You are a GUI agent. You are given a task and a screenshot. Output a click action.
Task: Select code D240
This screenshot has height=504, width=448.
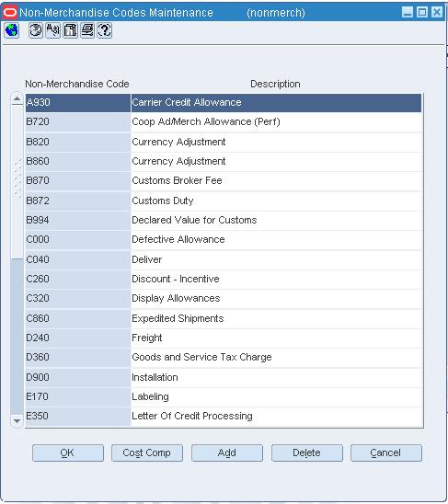coord(78,338)
